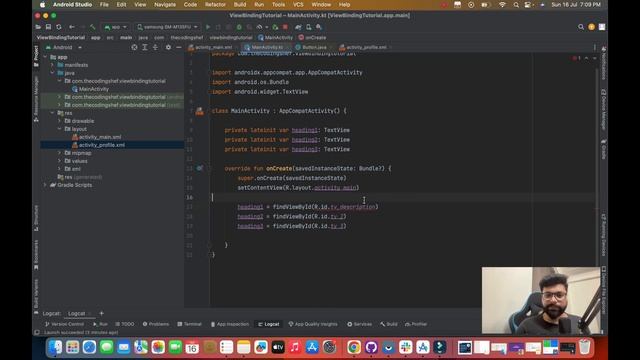Screen dimensions: 640x360
Task: Build project with the hammer icon
Action: (93, 27)
